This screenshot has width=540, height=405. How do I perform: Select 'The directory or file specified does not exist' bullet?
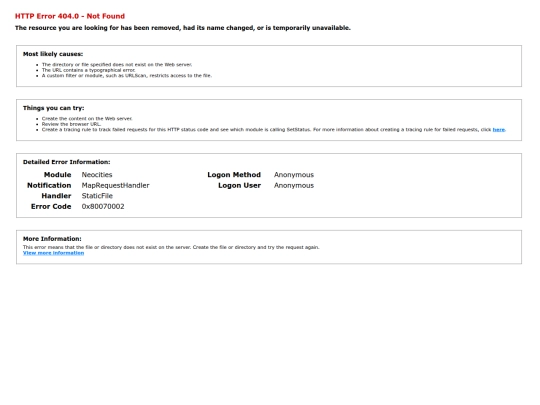[117, 64]
